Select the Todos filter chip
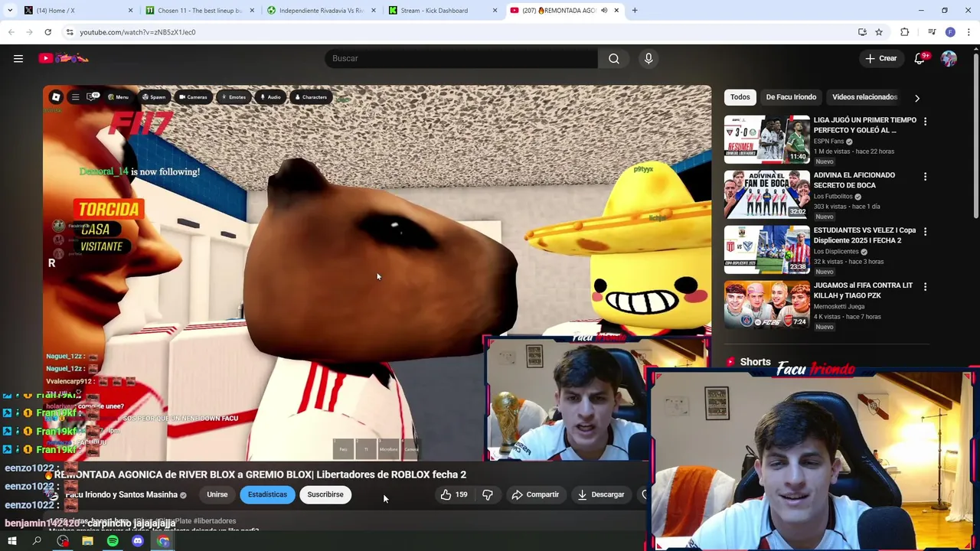Screen dimensions: 980x551 (x=740, y=97)
